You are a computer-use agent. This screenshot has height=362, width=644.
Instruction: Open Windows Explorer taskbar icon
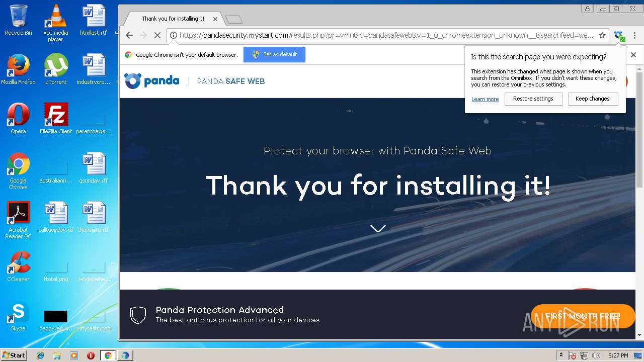tap(57, 355)
